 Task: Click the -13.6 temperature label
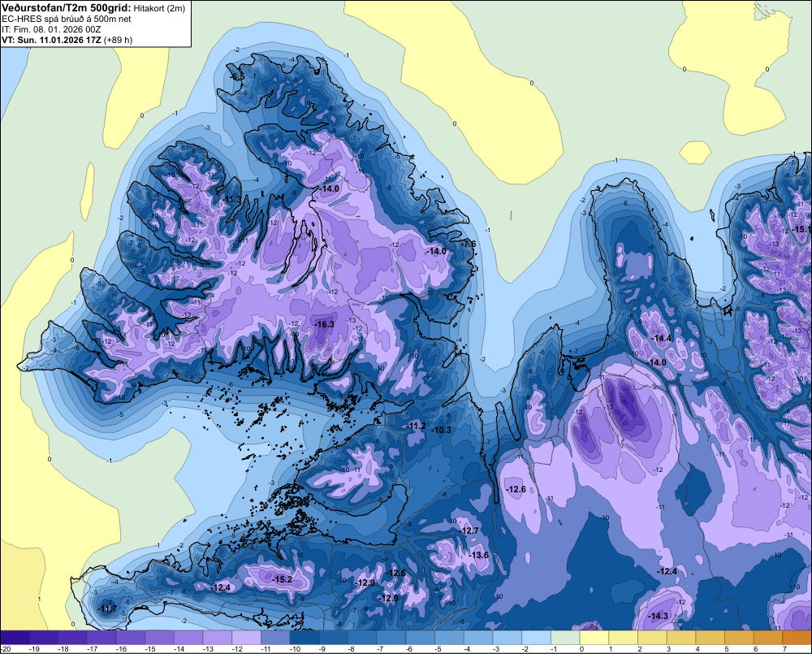pyautogui.click(x=478, y=555)
